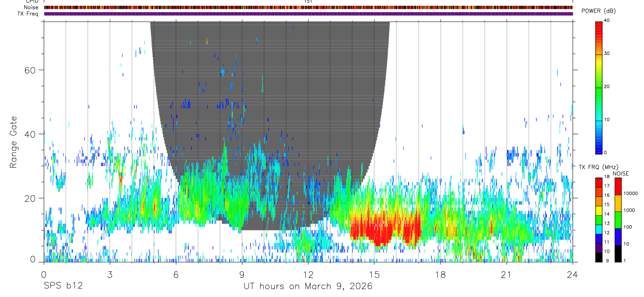Click the SPS b12 radar beam label
The height and width of the screenshot is (297, 644).
pyautogui.click(x=63, y=287)
